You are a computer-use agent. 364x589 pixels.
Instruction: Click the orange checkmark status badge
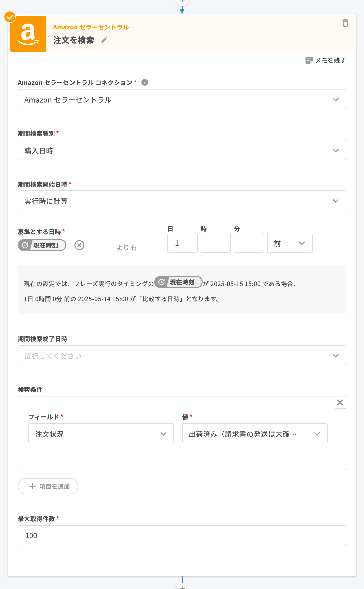[10, 17]
